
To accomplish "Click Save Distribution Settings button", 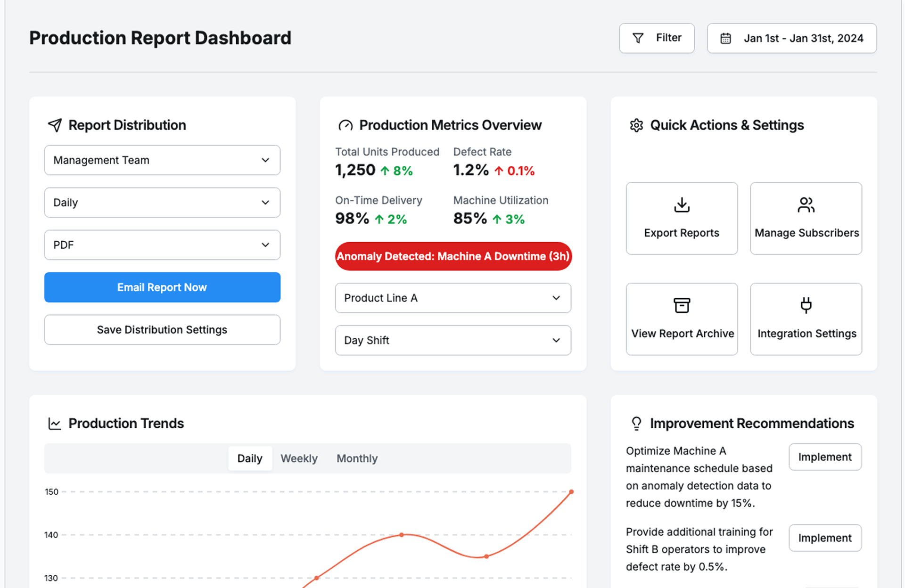I will pyautogui.click(x=162, y=330).
